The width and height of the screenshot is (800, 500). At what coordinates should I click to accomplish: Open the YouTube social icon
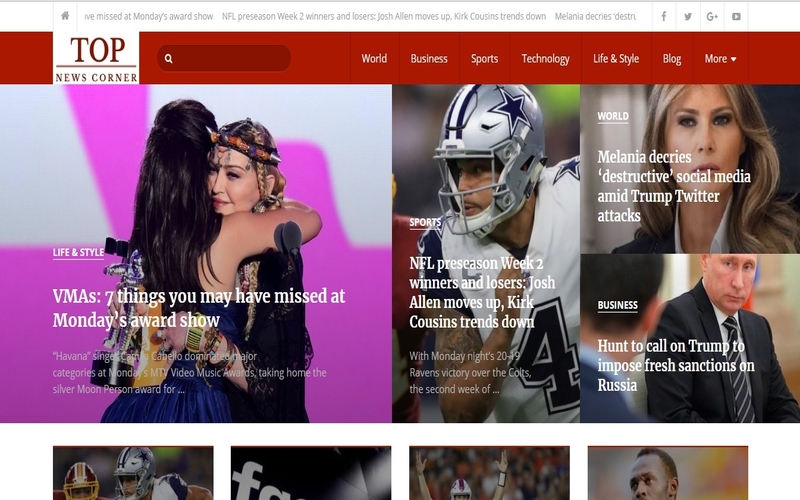click(x=736, y=17)
